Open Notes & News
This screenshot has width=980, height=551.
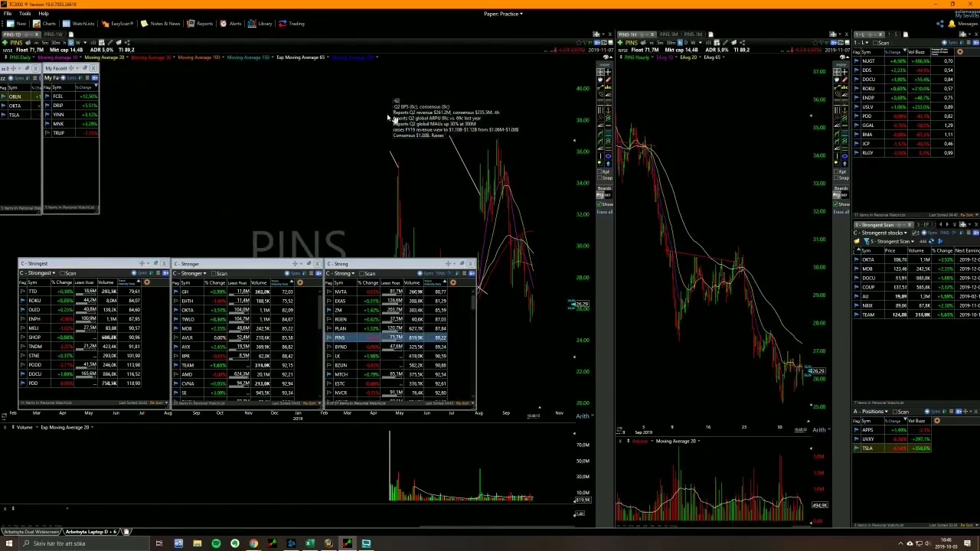coord(161,24)
